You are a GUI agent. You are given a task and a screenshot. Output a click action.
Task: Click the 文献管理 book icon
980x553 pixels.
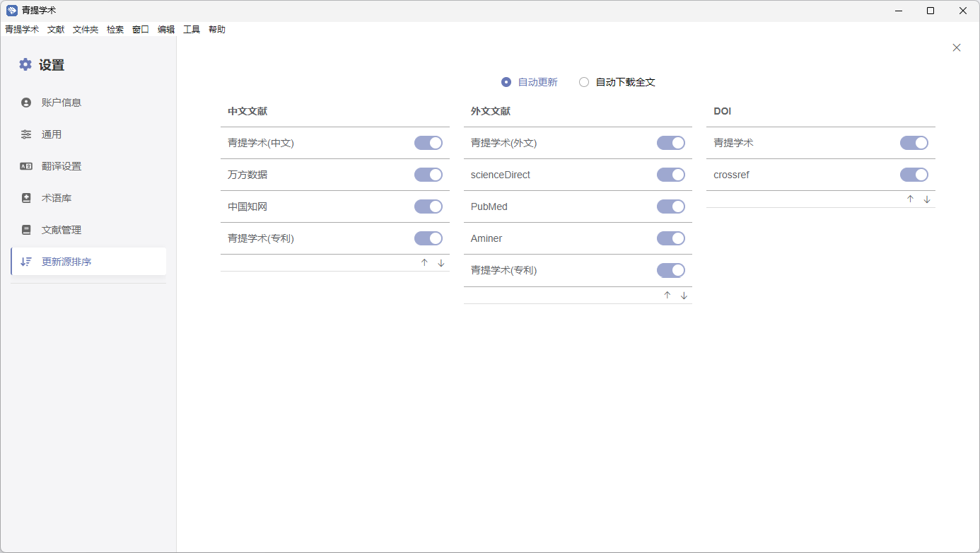click(26, 230)
